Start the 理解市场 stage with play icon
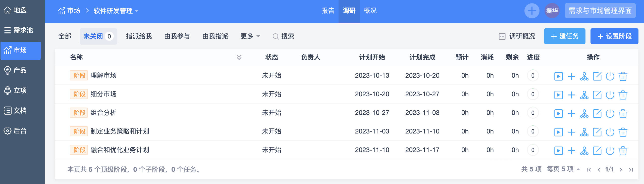644x184 pixels. click(x=558, y=76)
